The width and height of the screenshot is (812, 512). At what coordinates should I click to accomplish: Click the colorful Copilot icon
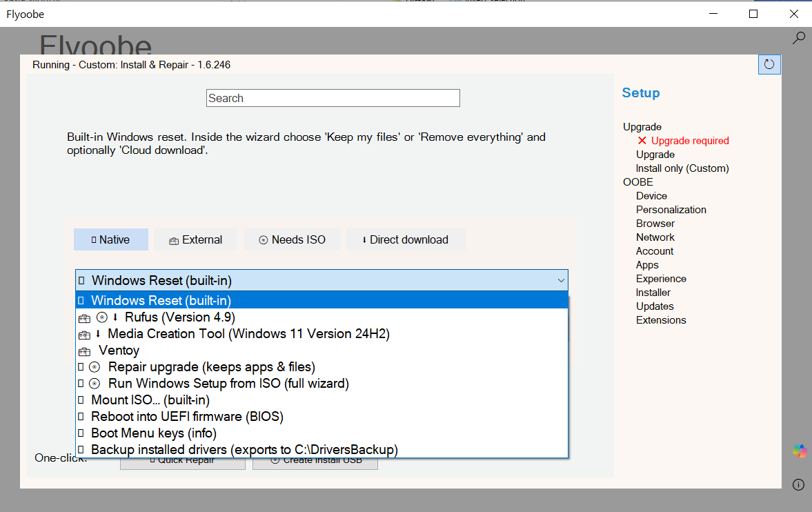tap(799, 451)
